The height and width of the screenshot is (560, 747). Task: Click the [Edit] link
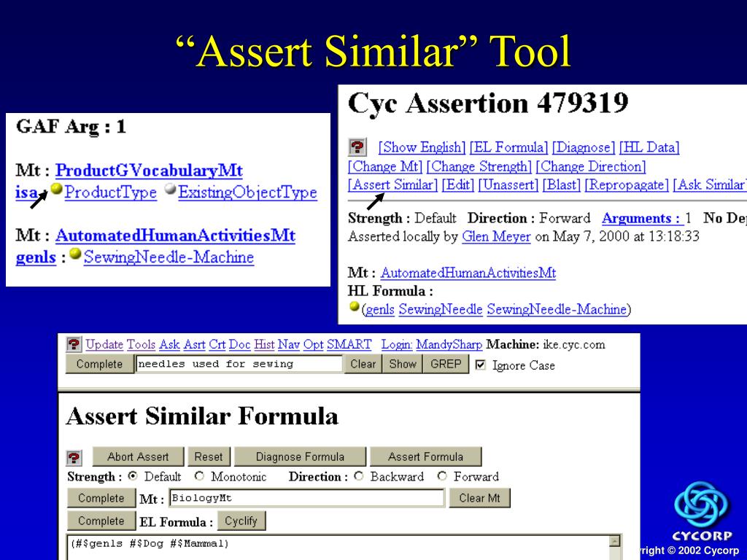[x=458, y=184]
